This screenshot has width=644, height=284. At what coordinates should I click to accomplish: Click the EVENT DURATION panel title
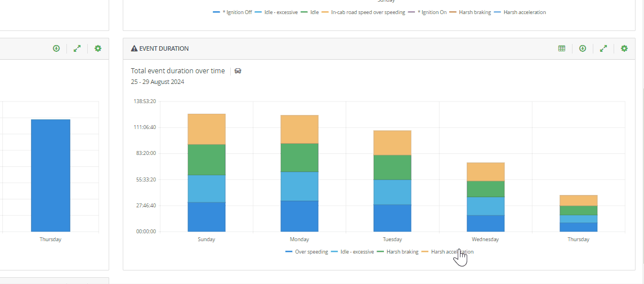coord(164,48)
